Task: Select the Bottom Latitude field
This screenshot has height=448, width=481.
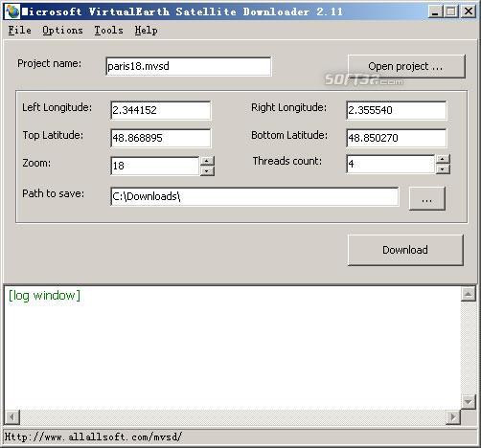Action: pyautogui.click(x=396, y=138)
